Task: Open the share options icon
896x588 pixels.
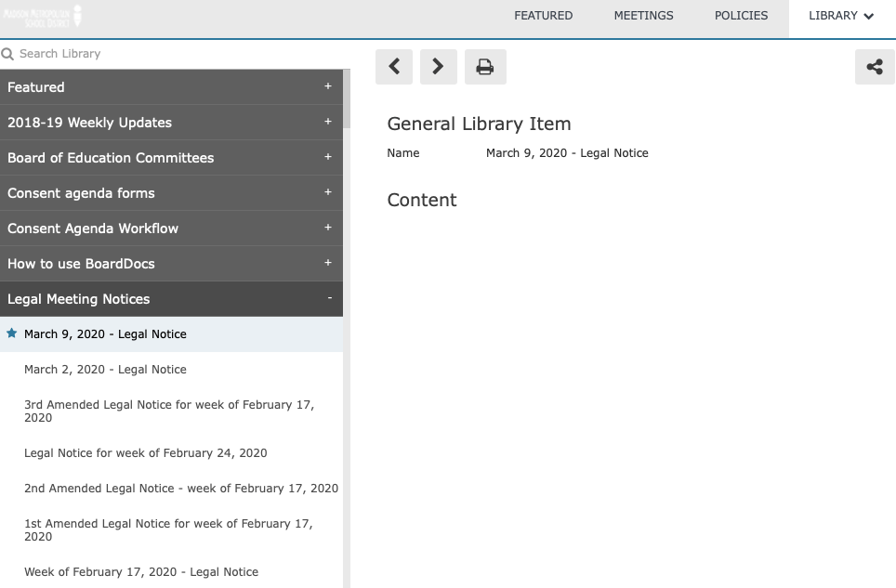Action: click(875, 67)
